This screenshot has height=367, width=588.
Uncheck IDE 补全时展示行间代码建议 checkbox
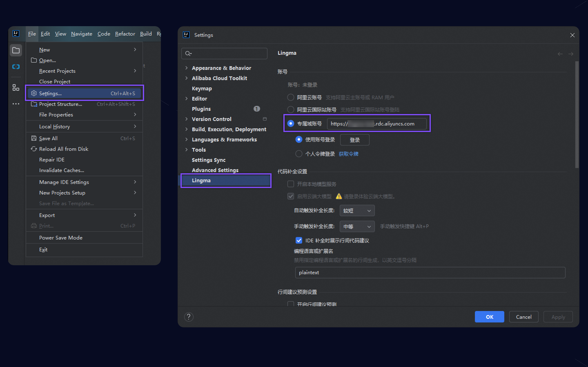pyautogui.click(x=299, y=240)
